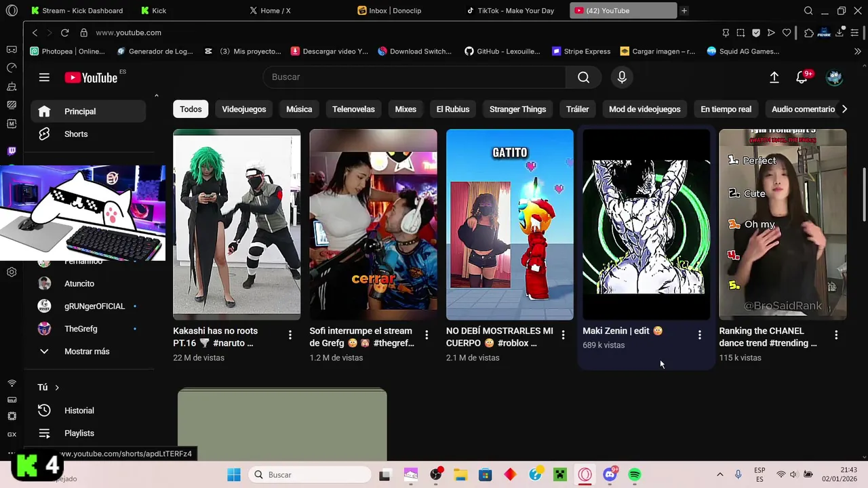Open the Opera menu logo button

click(x=12, y=11)
